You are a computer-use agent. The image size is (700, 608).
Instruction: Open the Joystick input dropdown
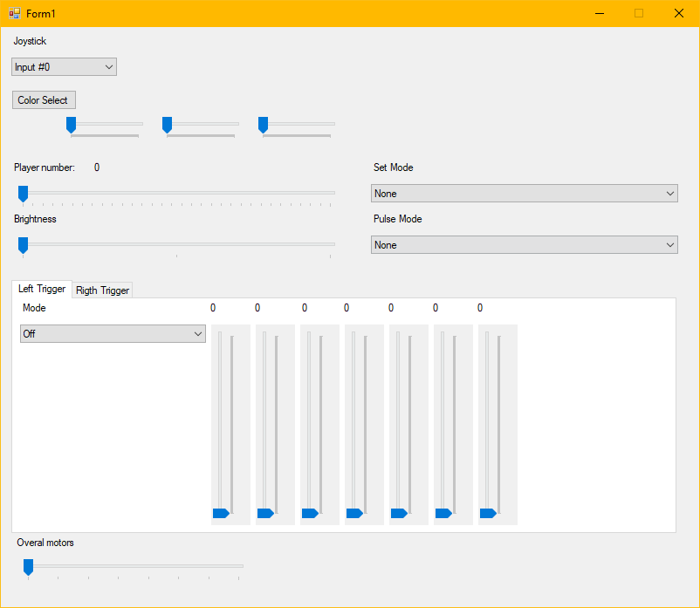[x=64, y=67]
